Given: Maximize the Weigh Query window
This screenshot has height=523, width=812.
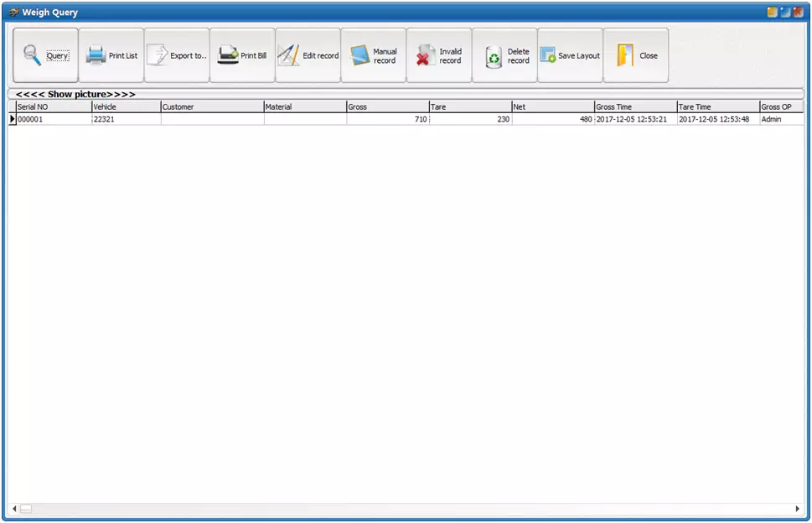Looking at the screenshot, I should click(x=785, y=12).
